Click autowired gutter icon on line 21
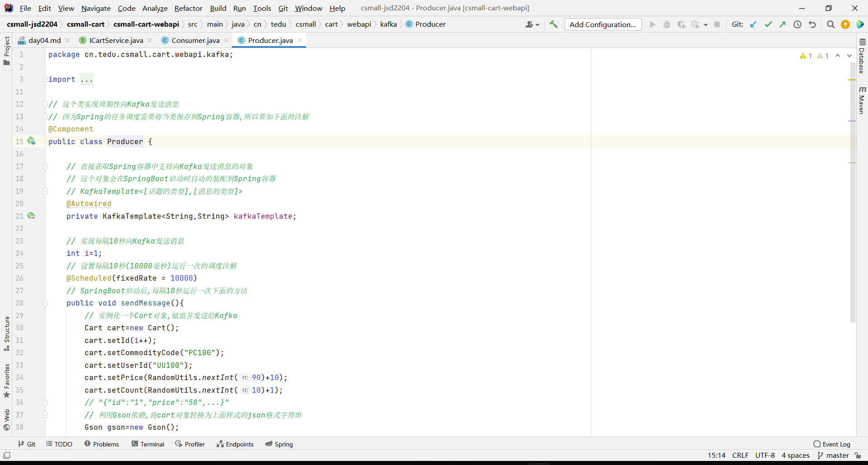 [31, 216]
